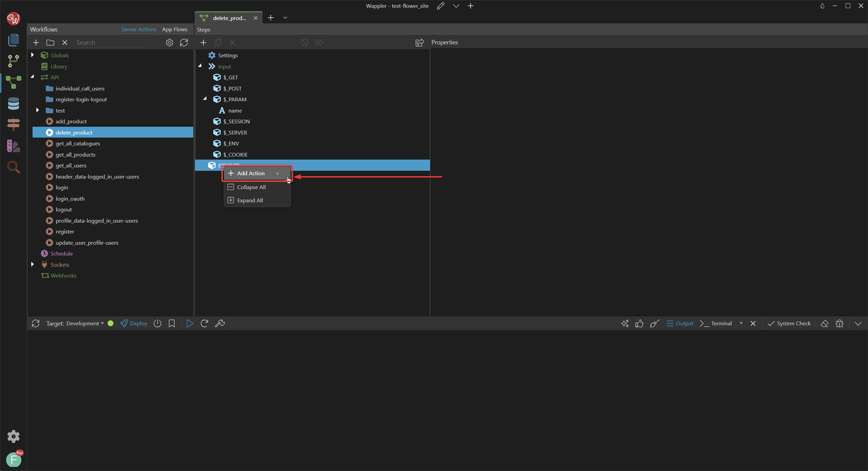Collapse the Input steps node
The width and height of the screenshot is (868, 471).
200,66
